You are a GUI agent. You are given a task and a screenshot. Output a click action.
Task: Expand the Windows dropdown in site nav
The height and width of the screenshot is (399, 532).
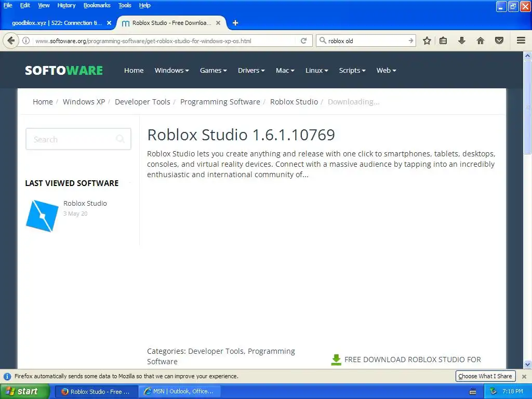[171, 70]
